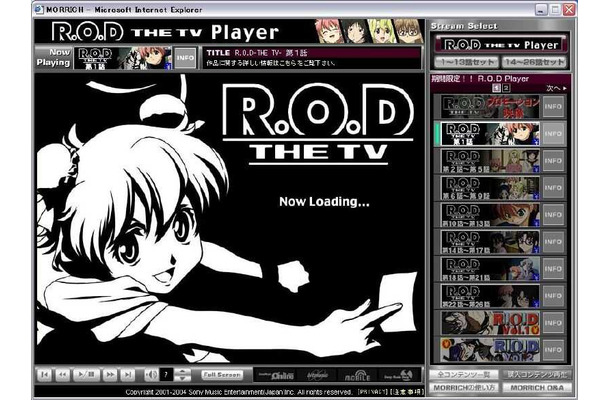Open INFO for episodes 18-21
610x400 pixels.
553,269
